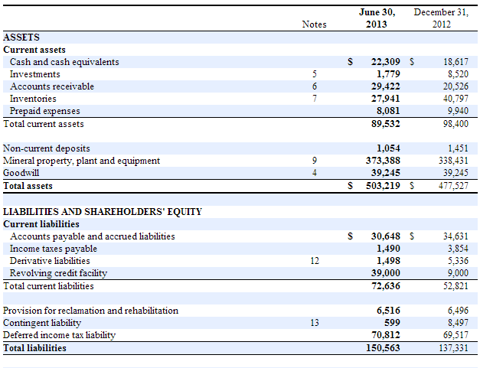Click note reference 9 for Mineral property
The width and height of the screenshot is (480, 368).
[x=314, y=161]
